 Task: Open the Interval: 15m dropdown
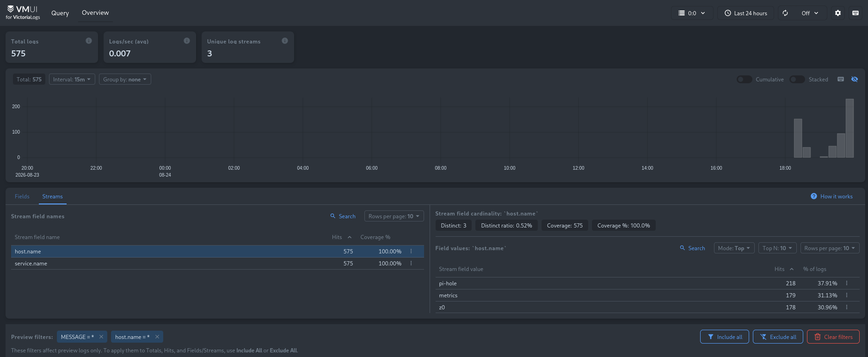pos(72,79)
